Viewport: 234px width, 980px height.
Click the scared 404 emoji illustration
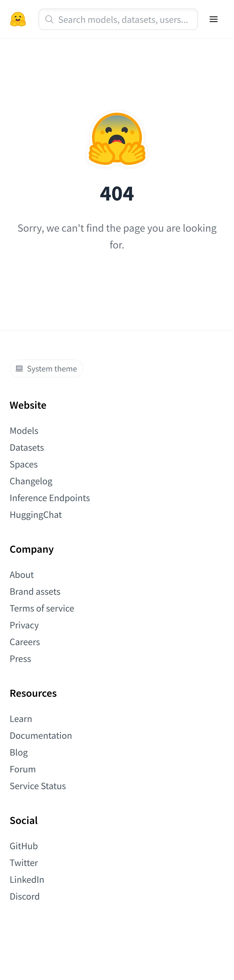click(x=117, y=139)
